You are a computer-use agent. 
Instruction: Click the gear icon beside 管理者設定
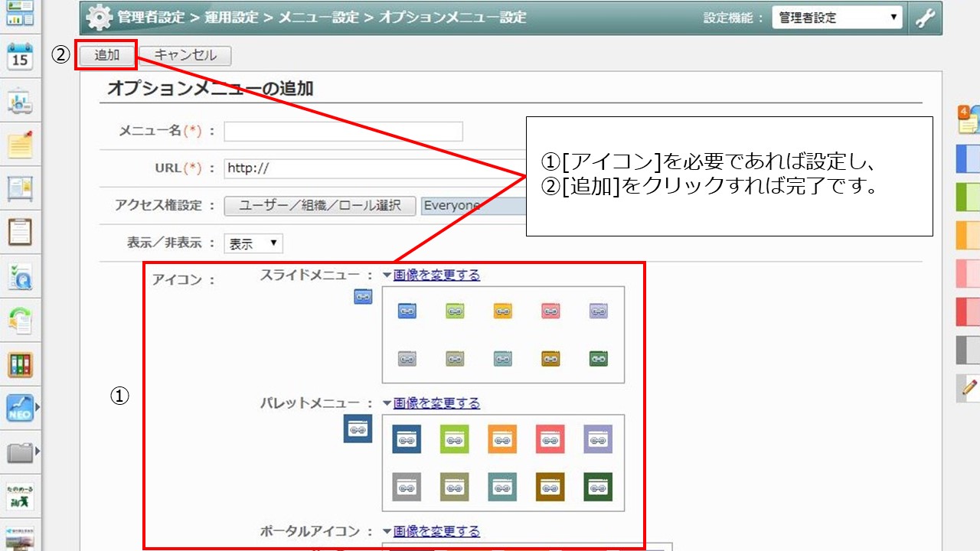click(99, 18)
